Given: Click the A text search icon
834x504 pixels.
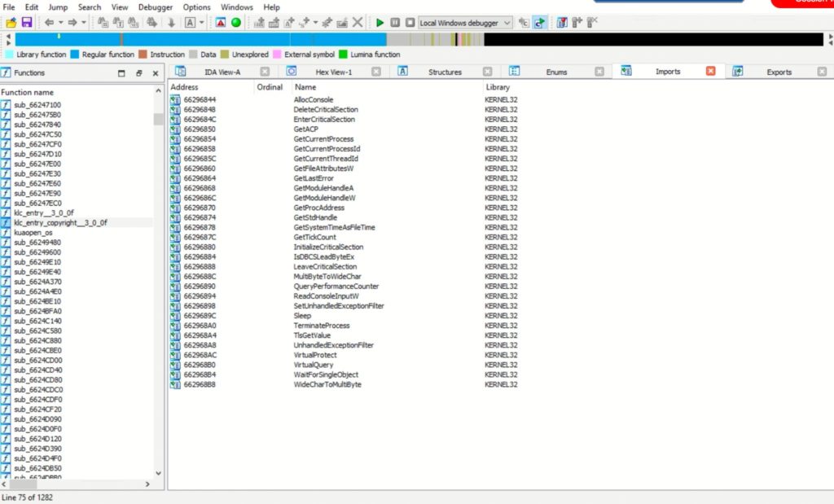Looking at the screenshot, I should coord(190,22).
